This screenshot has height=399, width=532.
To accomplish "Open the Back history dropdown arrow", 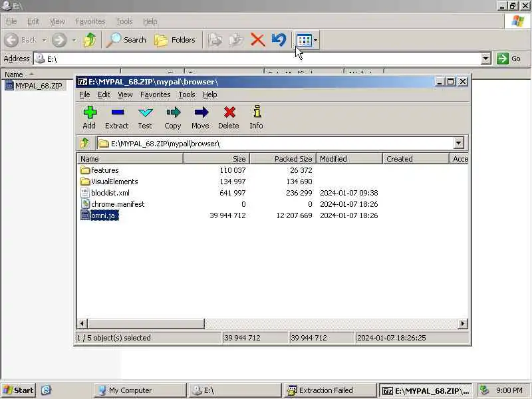I will tap(45, 40).
